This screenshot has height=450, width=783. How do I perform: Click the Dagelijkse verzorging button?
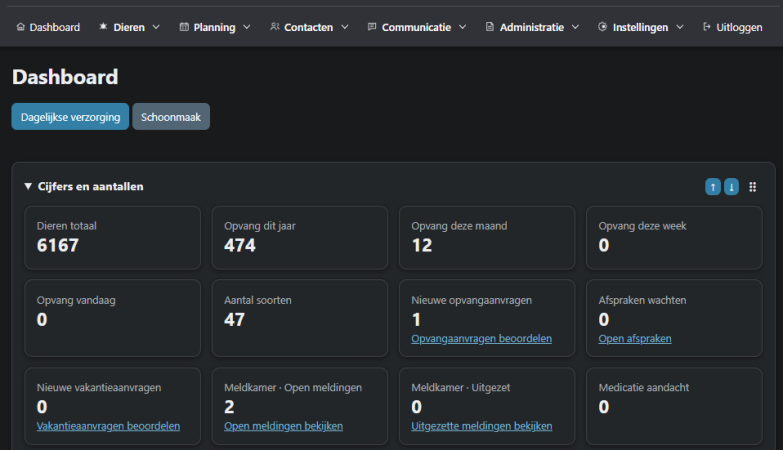coord(70,117)
